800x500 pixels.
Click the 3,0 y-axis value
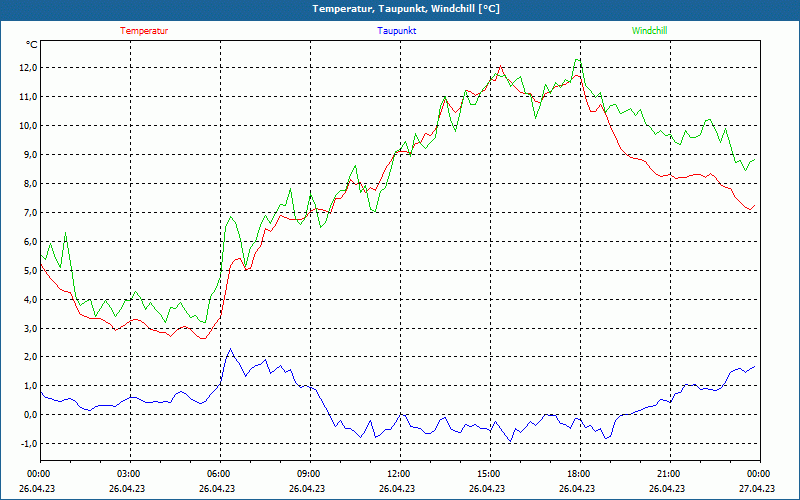[31, 328]
